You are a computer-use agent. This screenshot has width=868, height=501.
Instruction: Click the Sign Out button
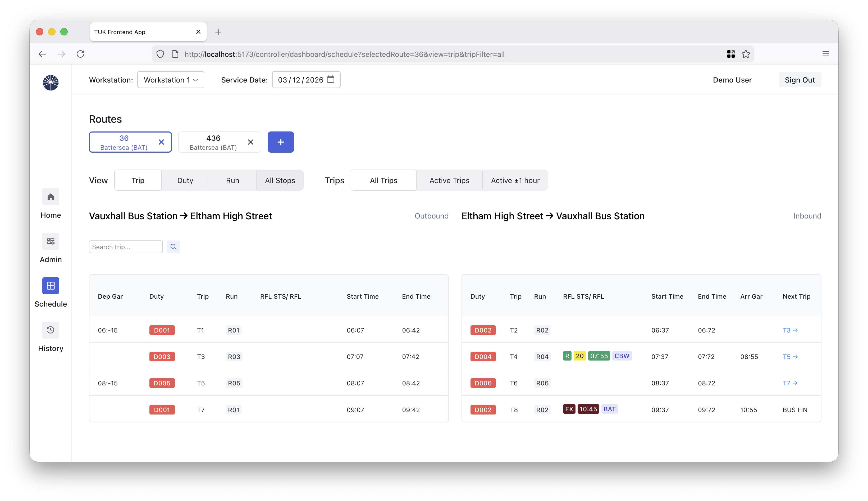[x=800, y=80]
